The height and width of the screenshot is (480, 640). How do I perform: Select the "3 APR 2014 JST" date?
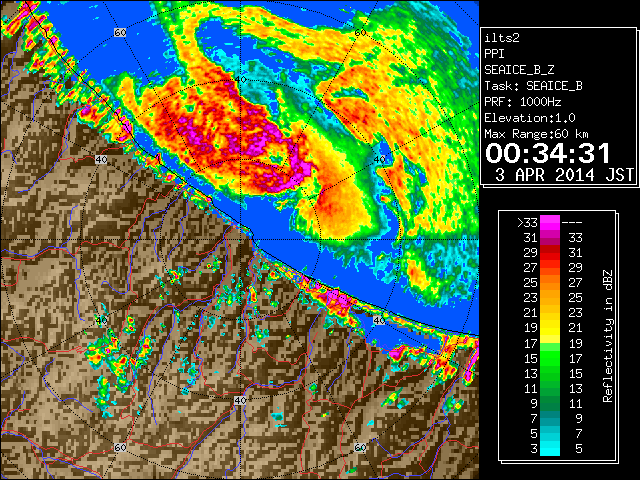point(564,175)
